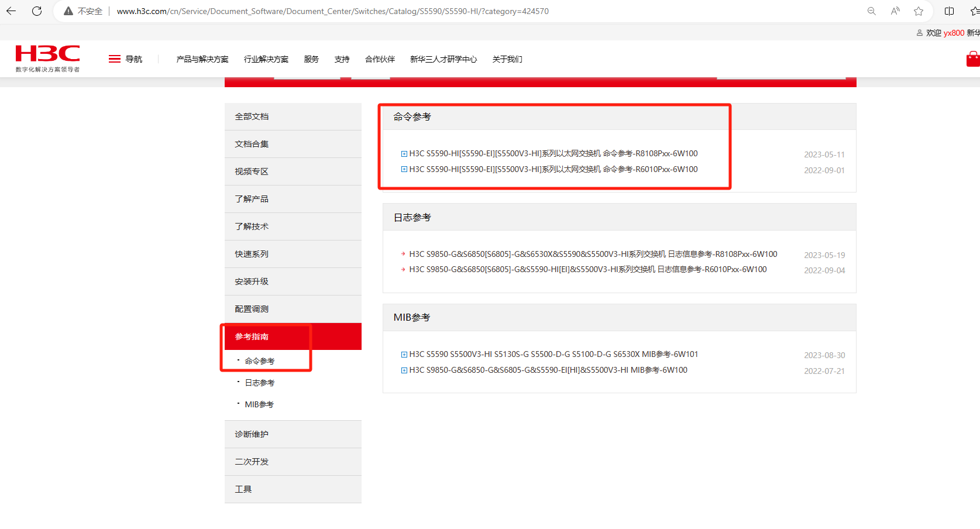Click the date 2023-05-11
This screenshot has height=529, width=980.
(824, 154)
